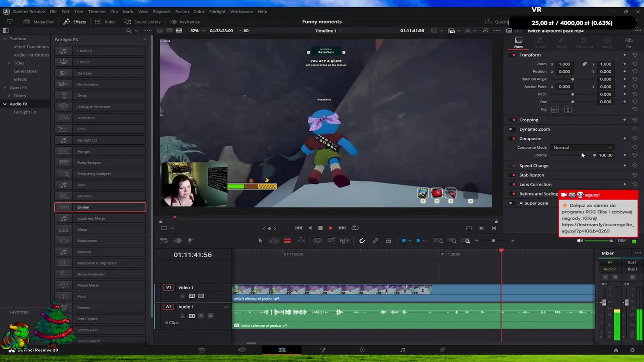Open the Index panel

[106, 22]
